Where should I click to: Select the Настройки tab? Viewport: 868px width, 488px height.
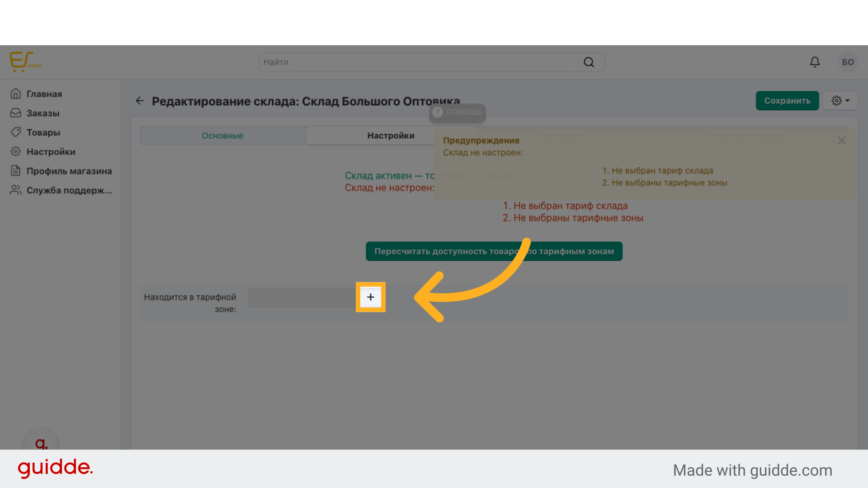[391, 136]
